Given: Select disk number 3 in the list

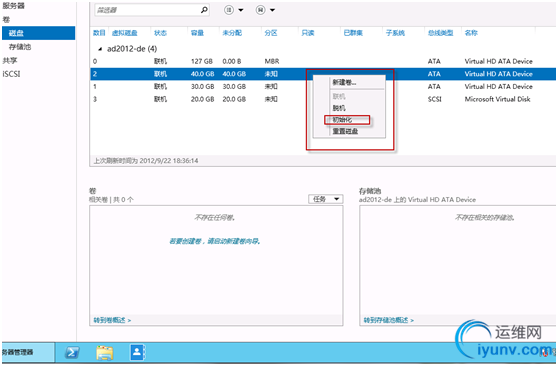Looking at the screenshot, I should pyautogui.click(x=95, y=99).
